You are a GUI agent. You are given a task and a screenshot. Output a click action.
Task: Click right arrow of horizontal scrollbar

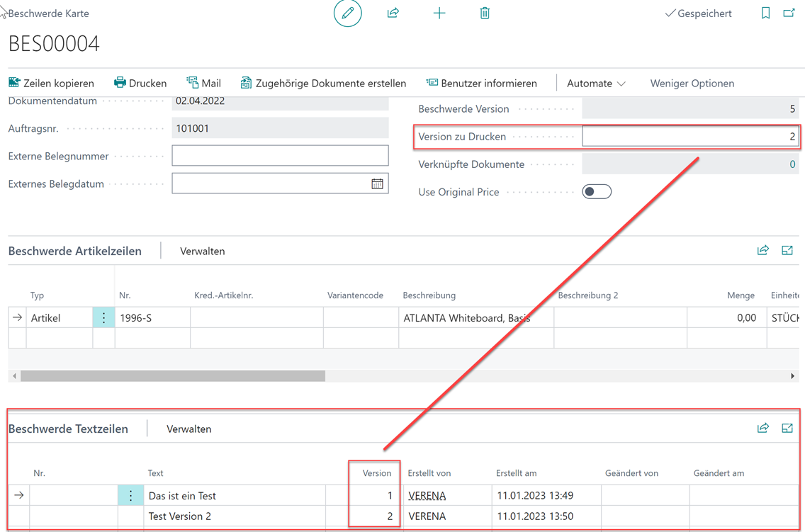click(793, 376)
